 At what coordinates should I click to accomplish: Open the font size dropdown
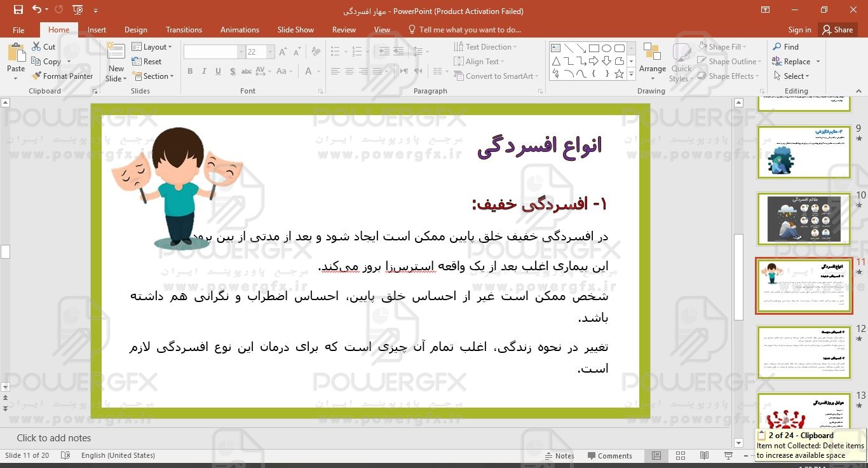pyautogui.click(x=271, y=52)
